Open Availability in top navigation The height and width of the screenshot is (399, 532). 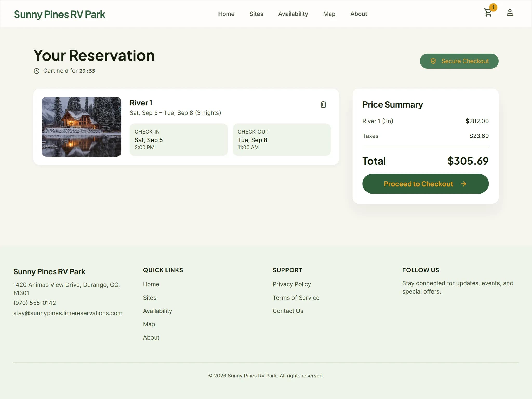coord(293,14)
